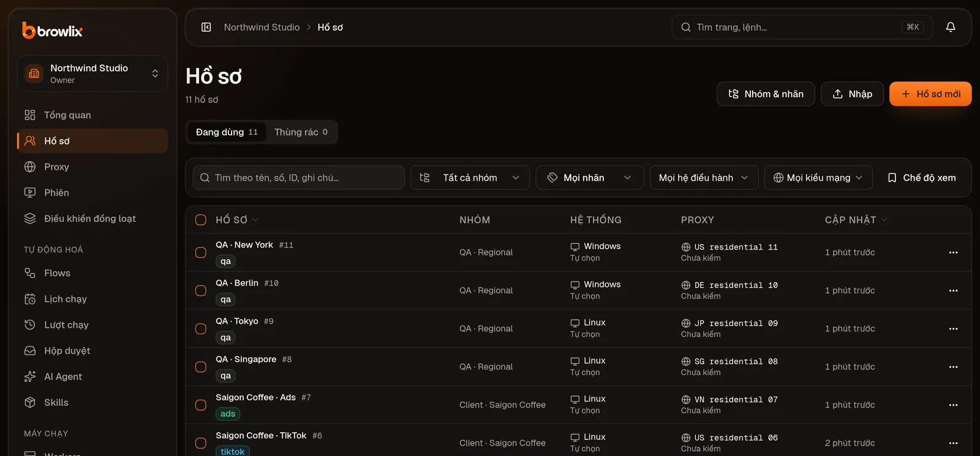980x456 pixels.
Task: Switch to Đang dùng tab
Action: pyautogui.click(x=227, y=132)
